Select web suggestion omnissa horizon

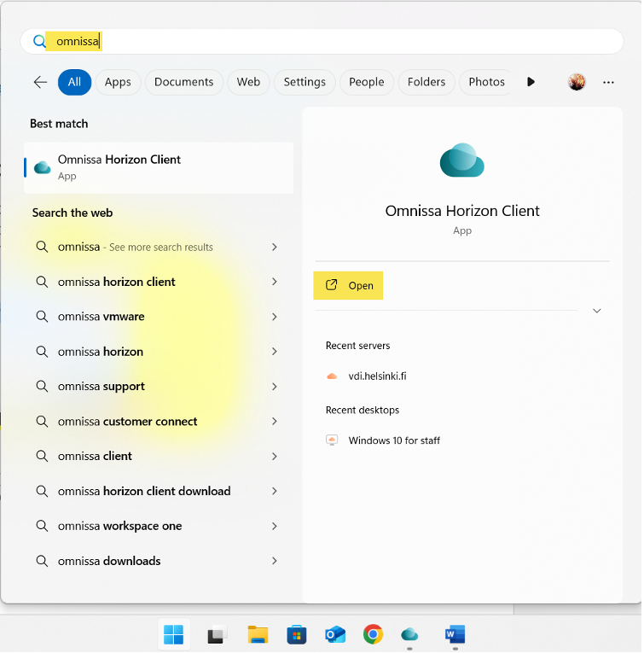(157, 352)
